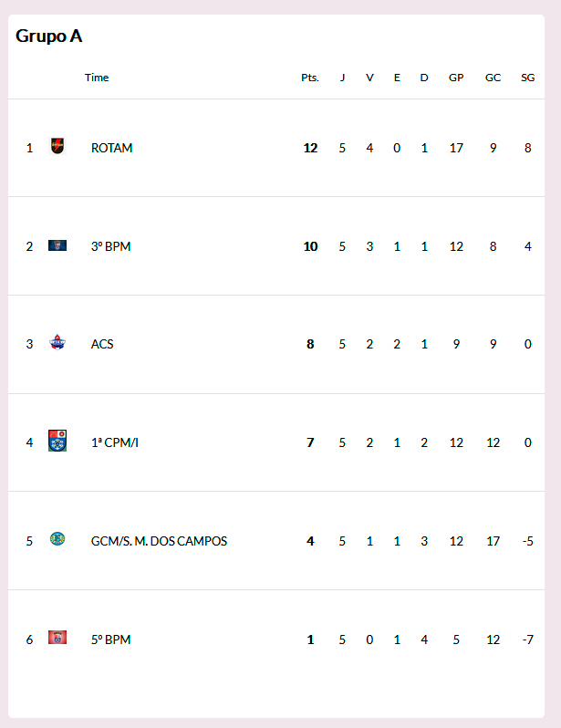Click the Time column header

97,78
